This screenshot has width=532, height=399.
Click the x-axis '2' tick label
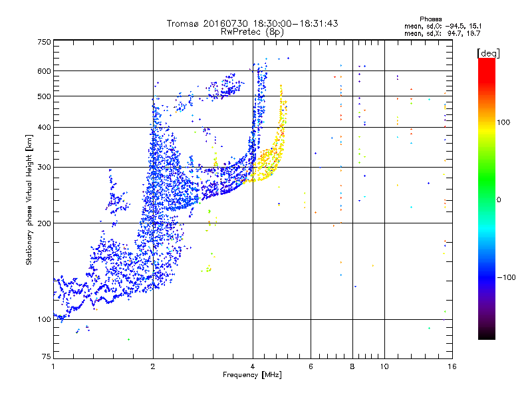[153, 366]
